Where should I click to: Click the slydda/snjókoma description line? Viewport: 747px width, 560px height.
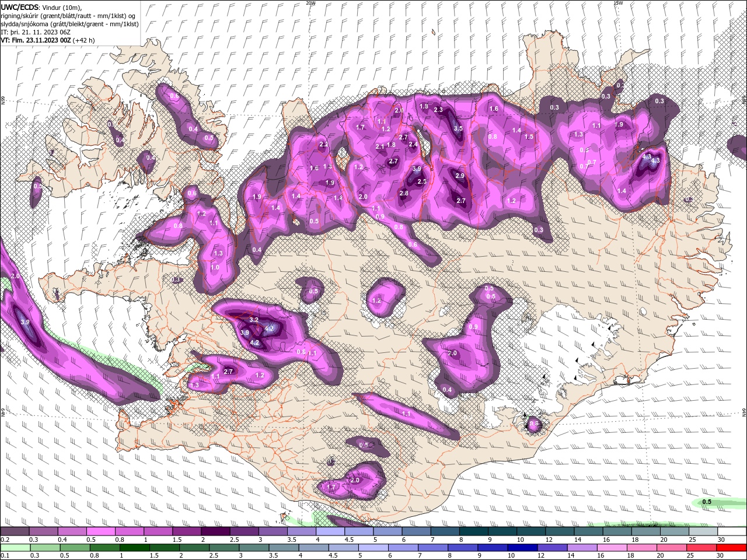click(x=69, y=24)
